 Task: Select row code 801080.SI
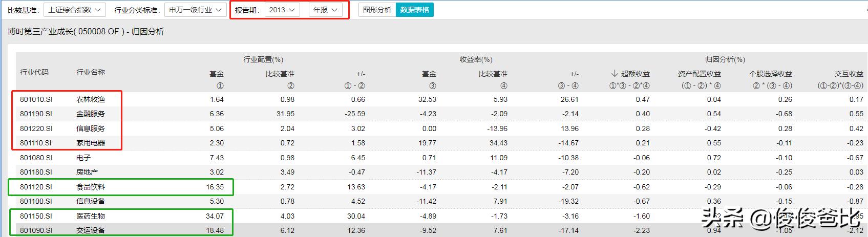[36, 158]
